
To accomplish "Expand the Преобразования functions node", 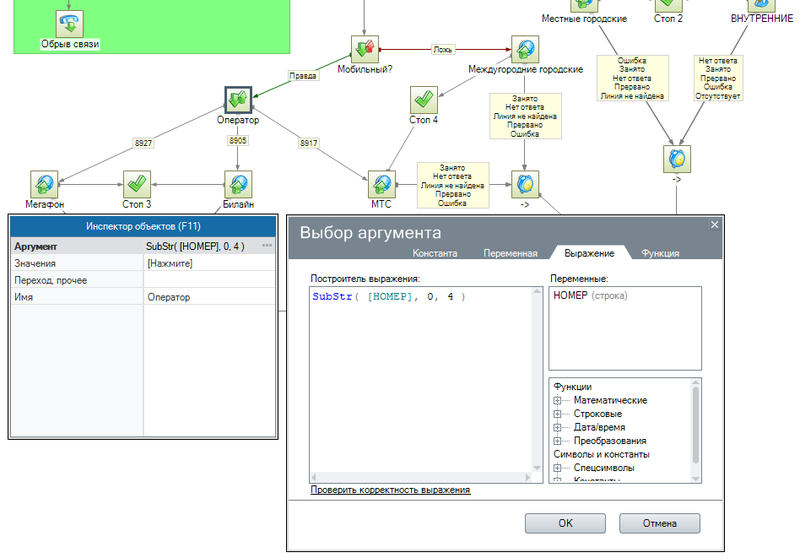I will pyautogui.click(x=557, y=441).
